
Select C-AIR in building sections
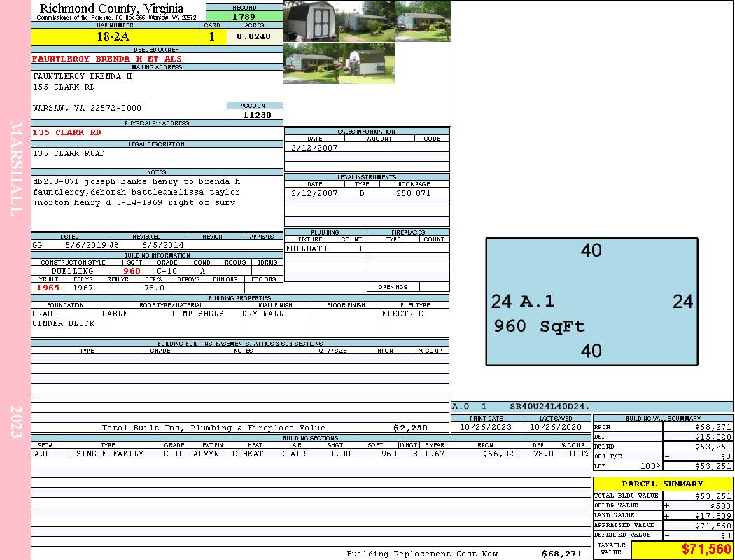click(293, 454)
